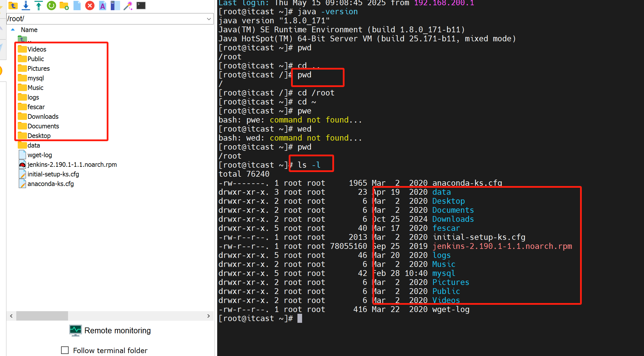Refresh the file list with the green icon
This screenshot has height=356, width=644.
(x=51, y=6)
